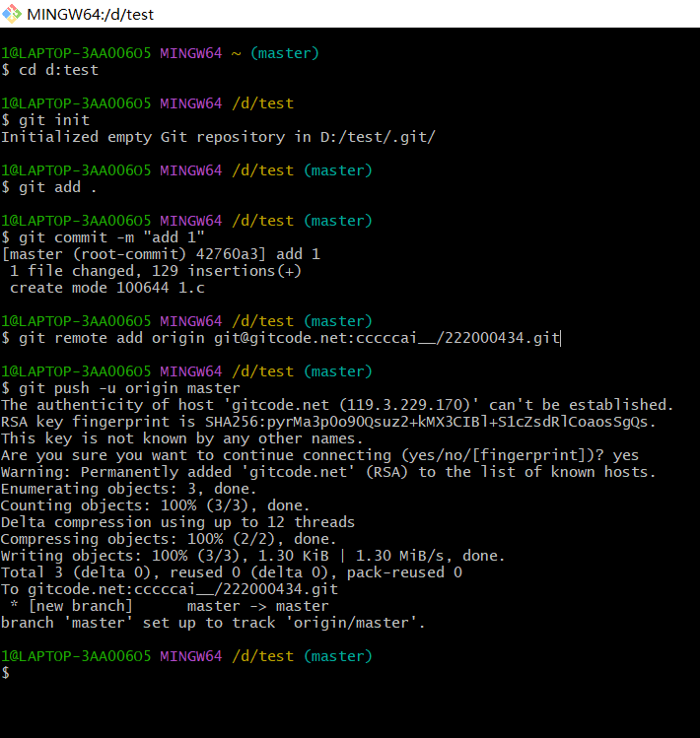Click the 'Writing objects: 100%' output line

(253, 556)
